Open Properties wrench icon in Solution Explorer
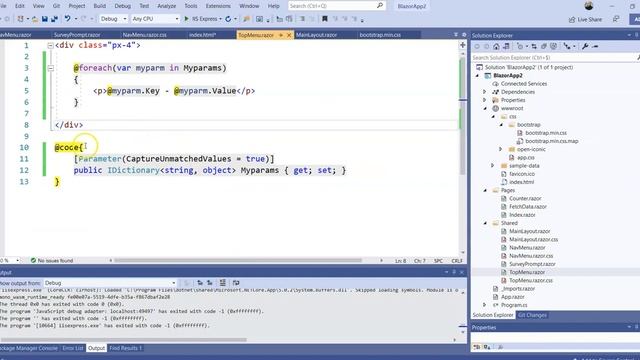 coord(585,47)
